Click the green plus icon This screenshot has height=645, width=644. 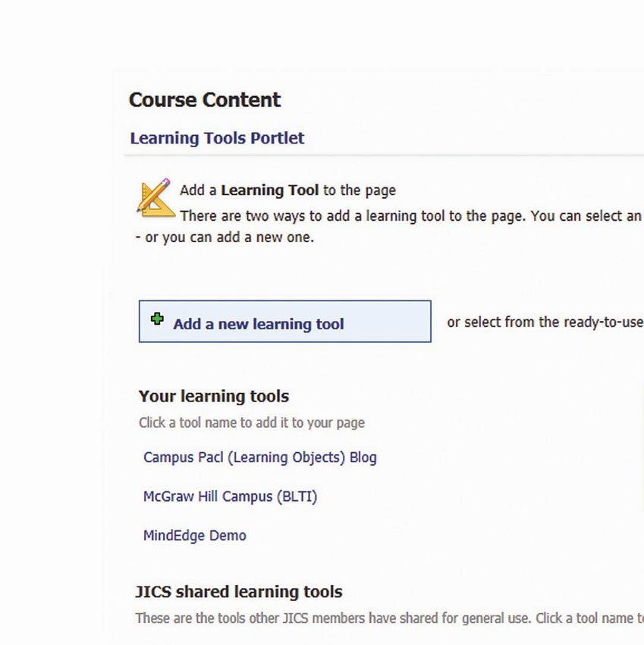(157, 319)
